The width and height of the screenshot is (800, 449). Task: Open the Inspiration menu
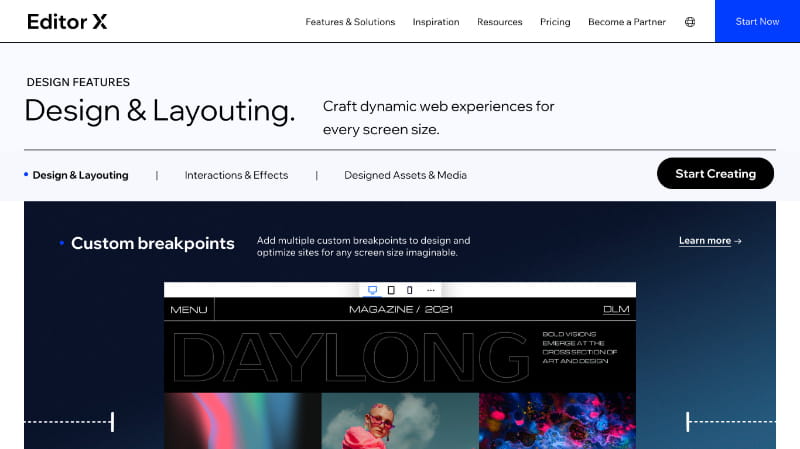tap(436, 22)
